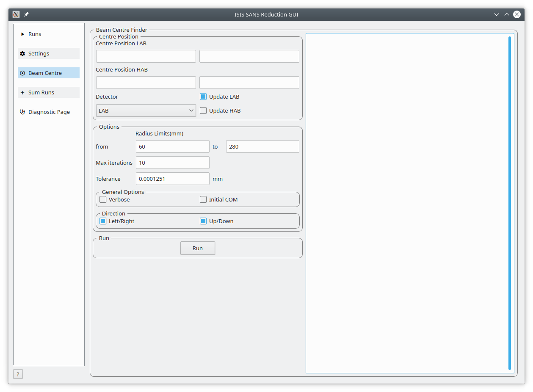The width and height of the screenshot is (533, 392).
Task: Click the blue vertical scrollbar in output panel
Action: [x=509, y=203]
